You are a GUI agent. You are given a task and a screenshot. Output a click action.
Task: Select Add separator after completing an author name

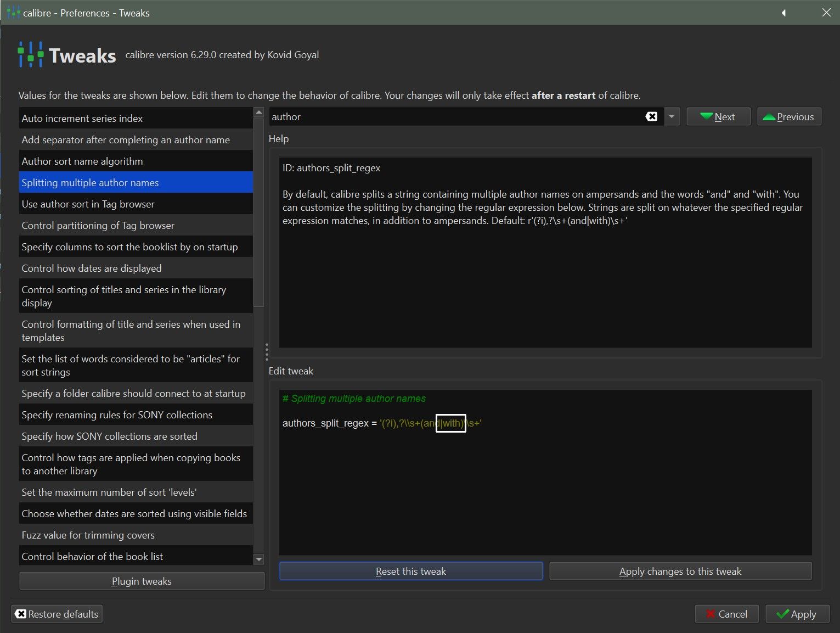pyautogui.click(x=136, y=139)
